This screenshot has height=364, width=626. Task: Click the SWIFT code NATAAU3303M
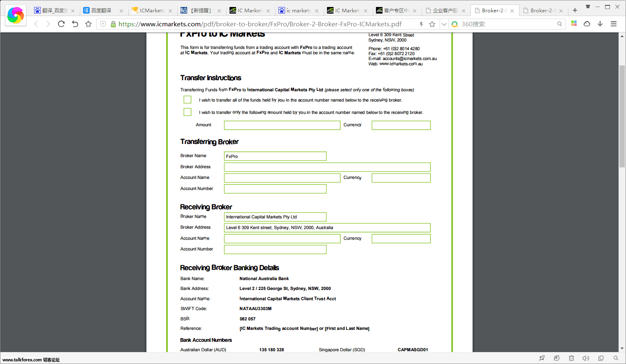tap(255, 308)
